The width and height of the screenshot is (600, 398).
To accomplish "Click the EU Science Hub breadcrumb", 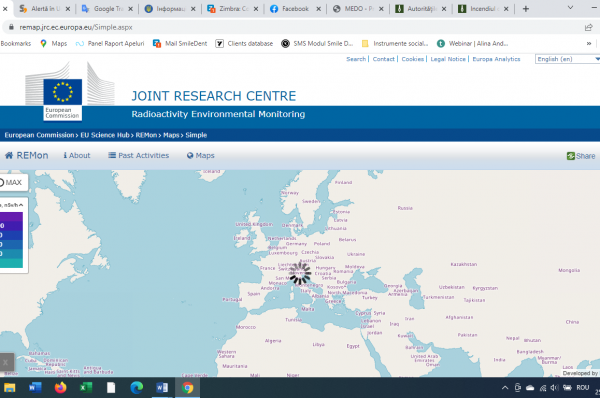I will [x=105, y=135].
